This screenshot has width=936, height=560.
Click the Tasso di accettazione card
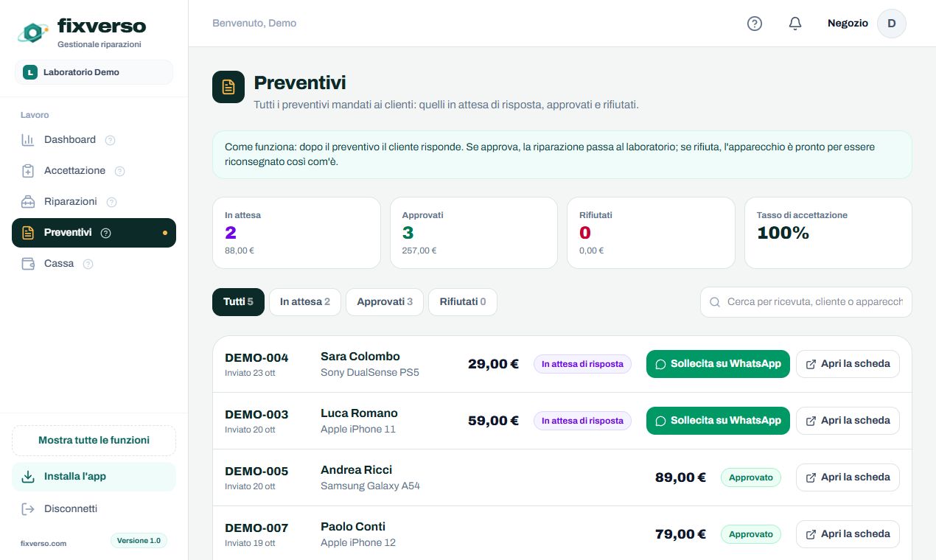click(x=828, y=233)
